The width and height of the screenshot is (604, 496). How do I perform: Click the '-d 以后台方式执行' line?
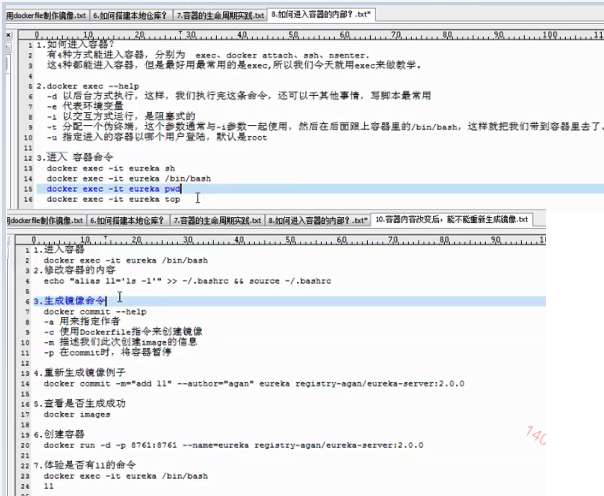[x=239, y=96]
